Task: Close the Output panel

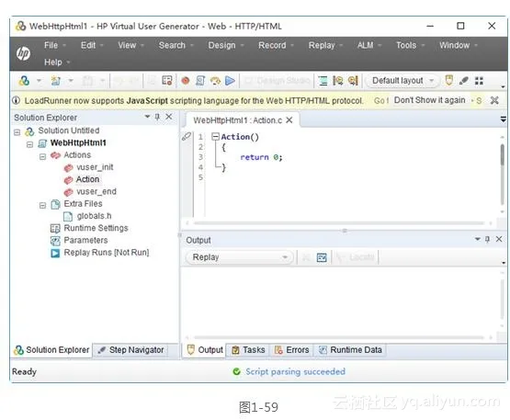Action: [499, 239]
